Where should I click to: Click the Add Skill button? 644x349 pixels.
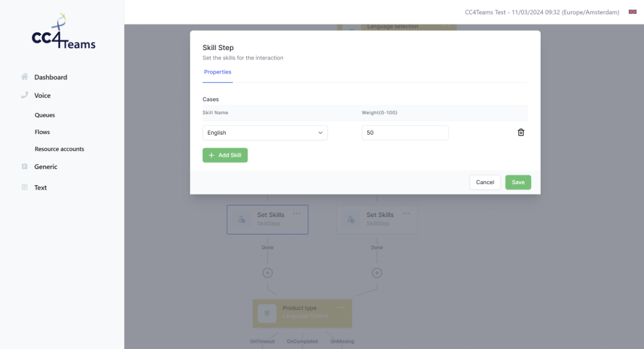[225, 155]
